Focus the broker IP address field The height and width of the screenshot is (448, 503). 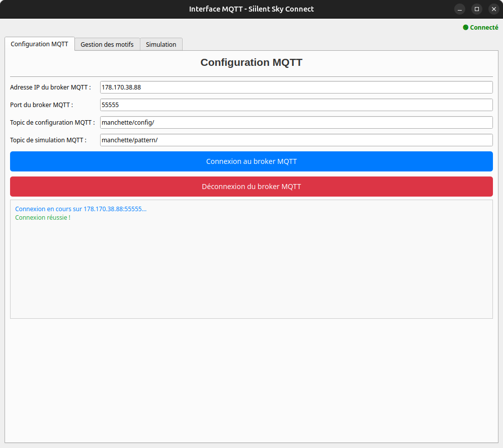click(x=296, y=87)
